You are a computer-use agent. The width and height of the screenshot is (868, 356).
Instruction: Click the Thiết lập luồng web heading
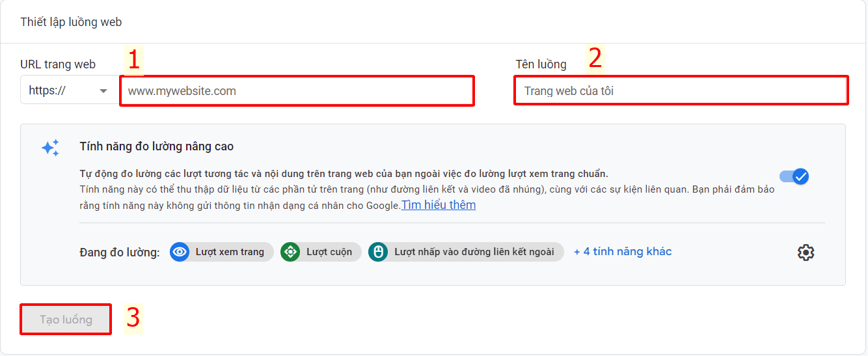(71, 22)
